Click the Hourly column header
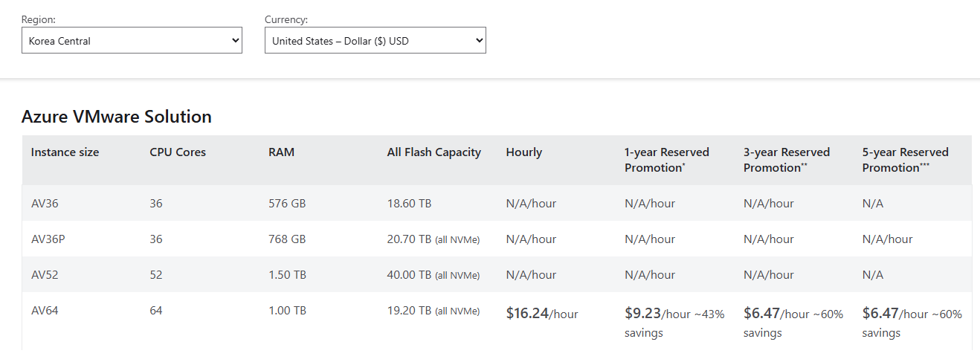This screenshot has height=362, width=980. pyautogui.click(x=524, y=152)
